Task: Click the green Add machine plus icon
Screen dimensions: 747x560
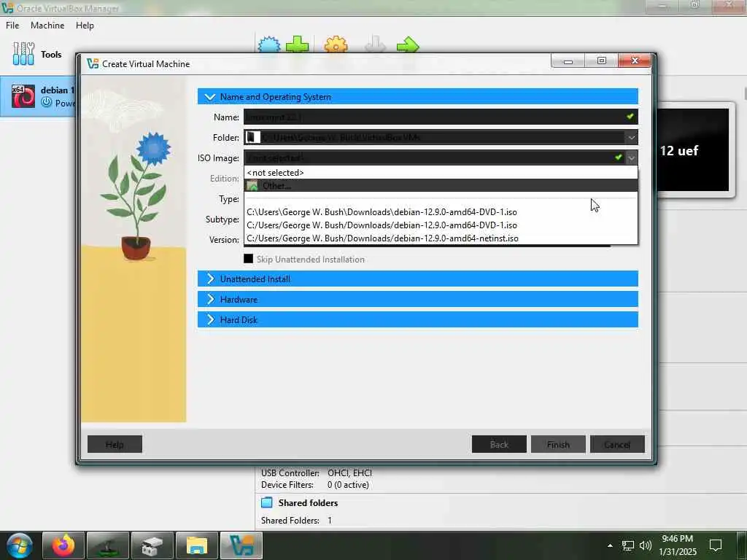Action: pos(298,45)
